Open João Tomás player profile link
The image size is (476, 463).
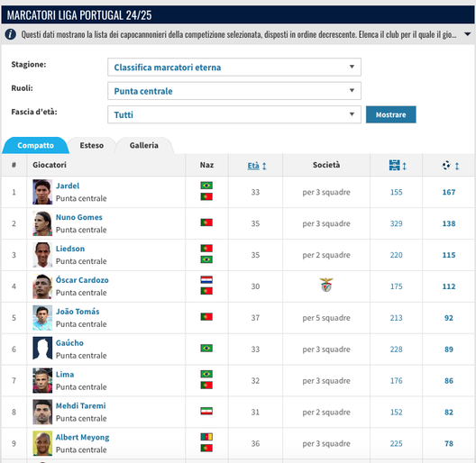78,312
